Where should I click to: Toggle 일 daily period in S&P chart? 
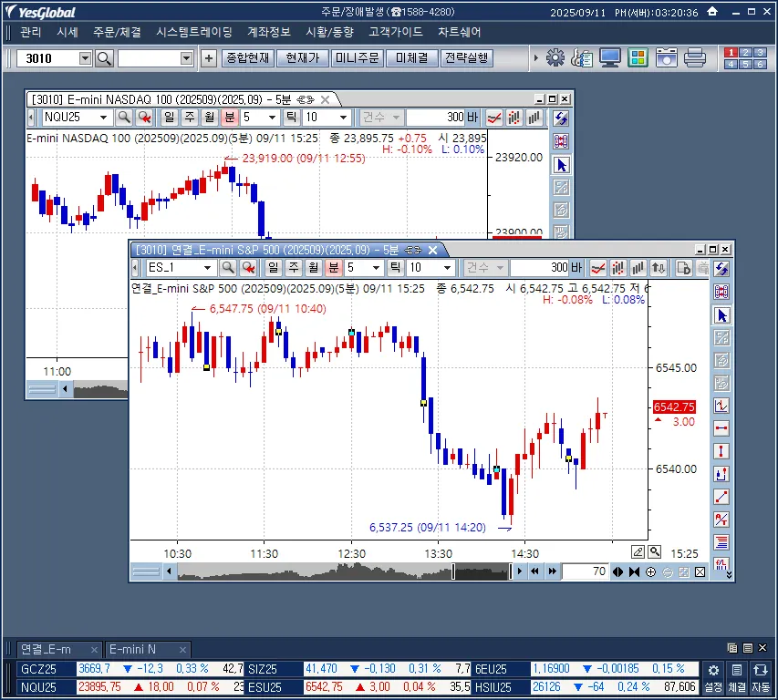274,268
